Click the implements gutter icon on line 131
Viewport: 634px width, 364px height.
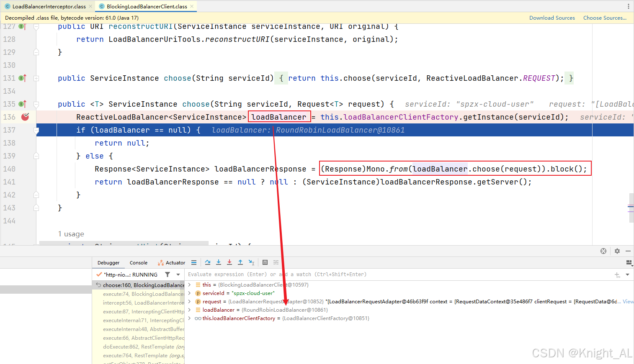22,78
